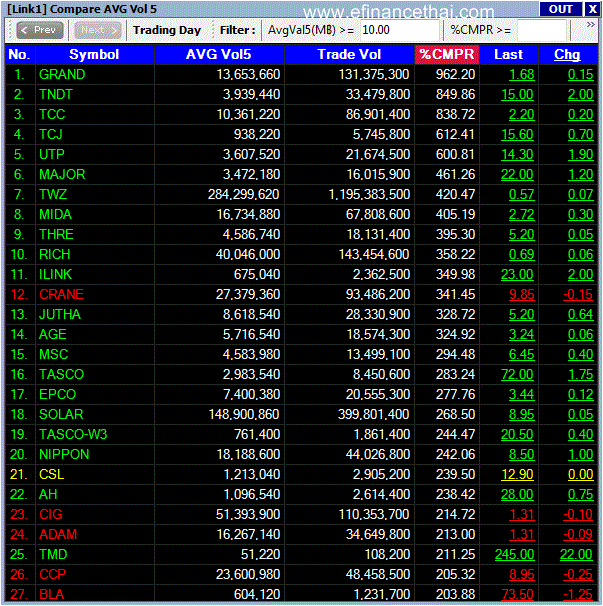Viewport: 603px width, 606px height.
Task: Click the disabled Next button
Action: coord(98,30)
